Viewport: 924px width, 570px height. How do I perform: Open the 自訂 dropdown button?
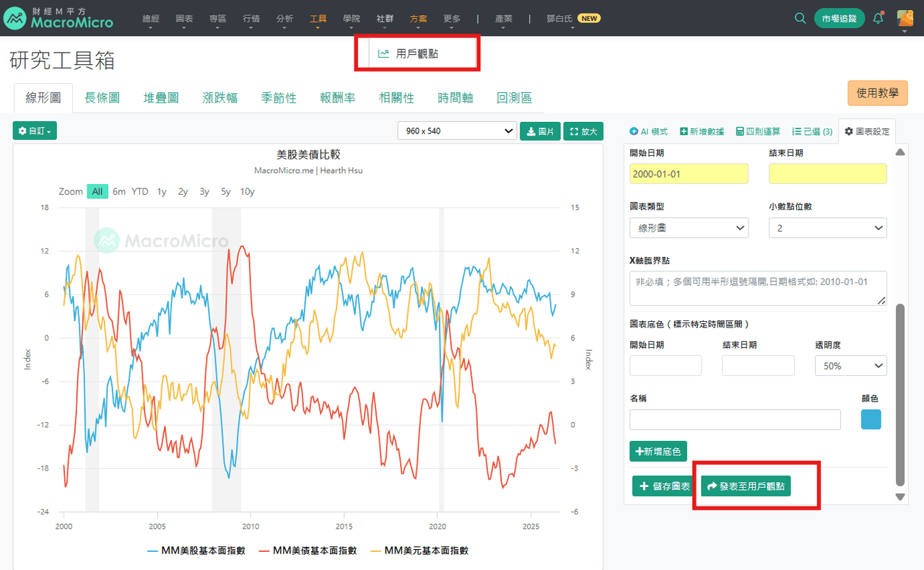click(35, 131)
